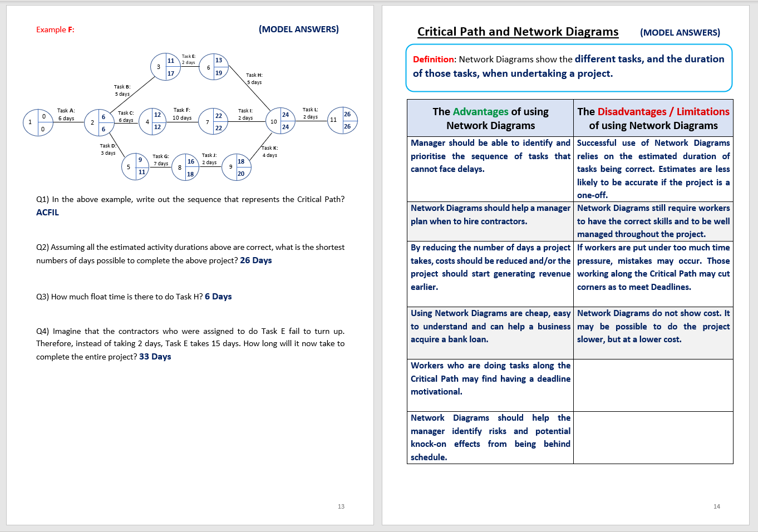
Task: Click the empty cell beside the motivational deadline row
Action: 653,385
